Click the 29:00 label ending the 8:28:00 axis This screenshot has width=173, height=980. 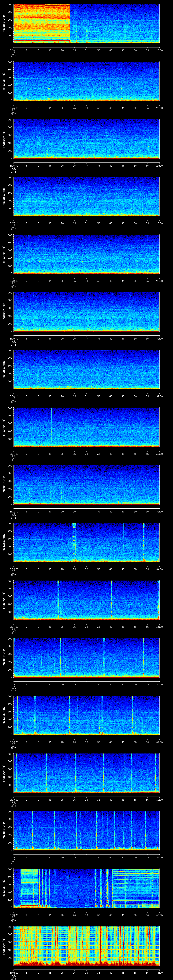pos(159,281)
